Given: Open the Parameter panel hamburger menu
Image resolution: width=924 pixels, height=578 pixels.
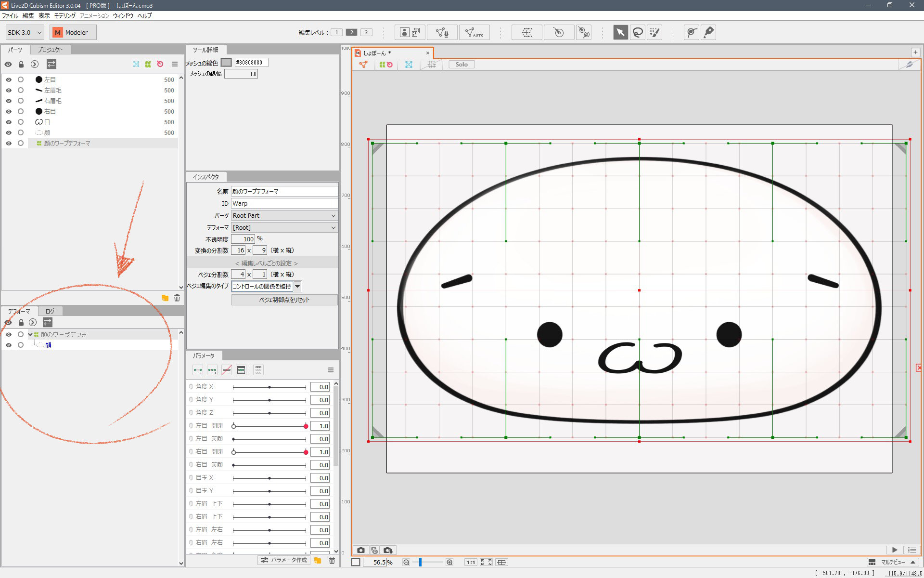Looking at the screenshot, I should point(331,370).
